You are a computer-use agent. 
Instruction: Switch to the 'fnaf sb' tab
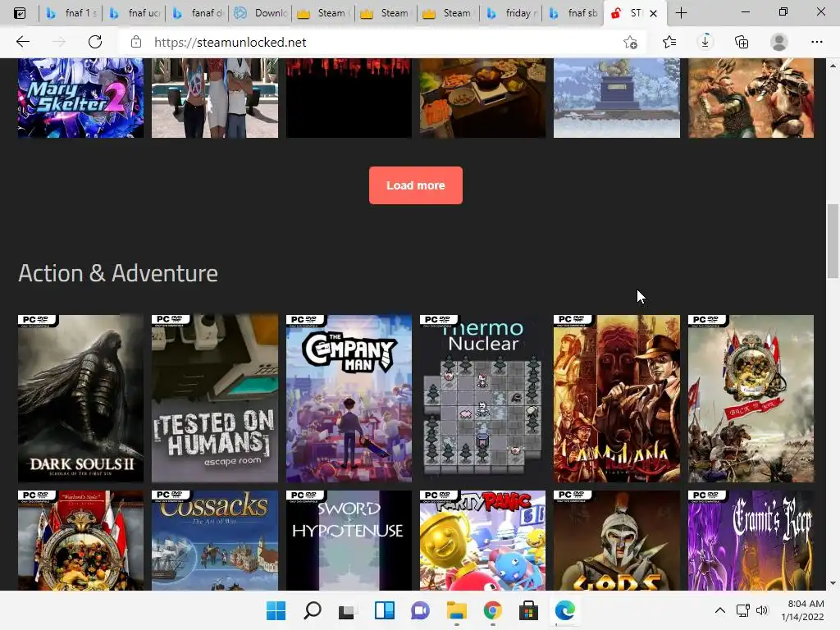tap(574, 13)
